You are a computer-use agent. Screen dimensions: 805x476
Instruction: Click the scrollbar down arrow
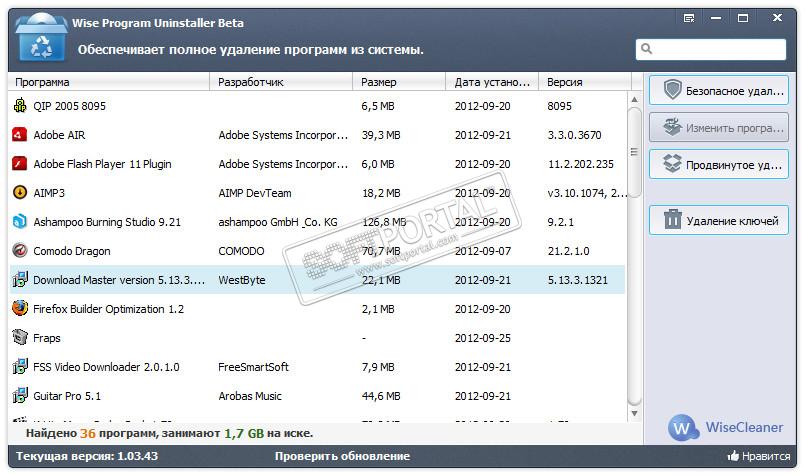point(635,413)
